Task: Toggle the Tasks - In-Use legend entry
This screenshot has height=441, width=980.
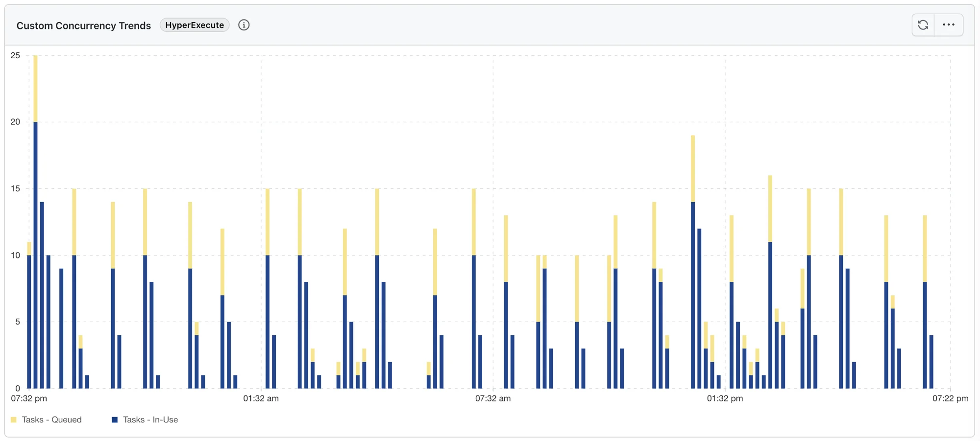Action: click(145, 419)
